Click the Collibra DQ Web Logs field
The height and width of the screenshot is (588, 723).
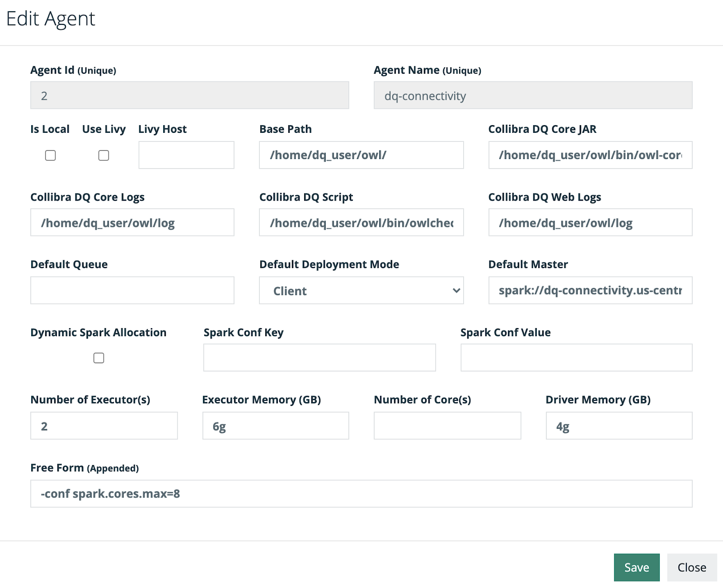point(590,222)
